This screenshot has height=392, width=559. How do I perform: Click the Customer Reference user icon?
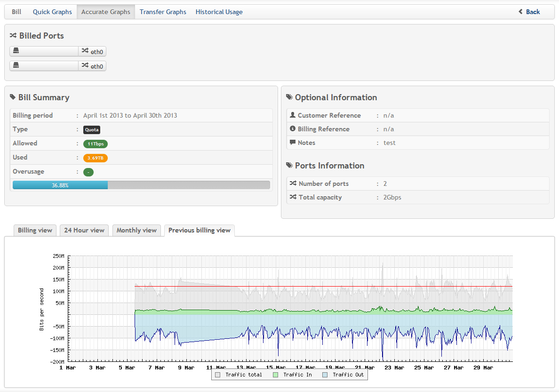point(293,115)
